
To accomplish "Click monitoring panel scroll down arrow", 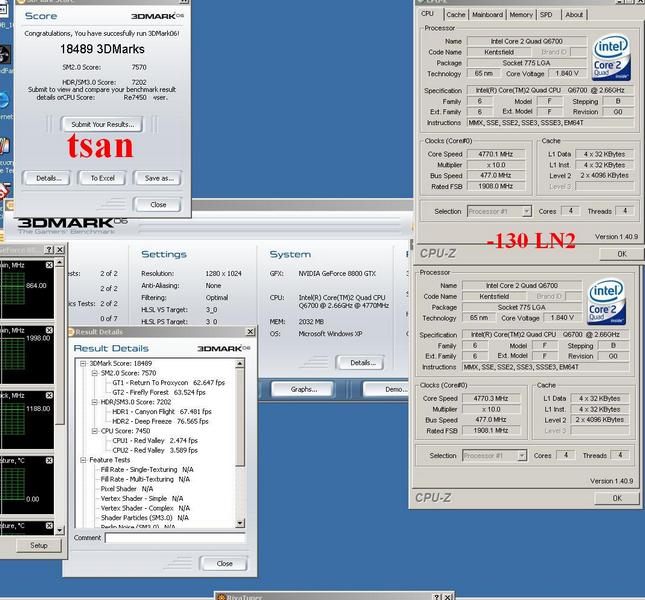I will coord(60,531).
